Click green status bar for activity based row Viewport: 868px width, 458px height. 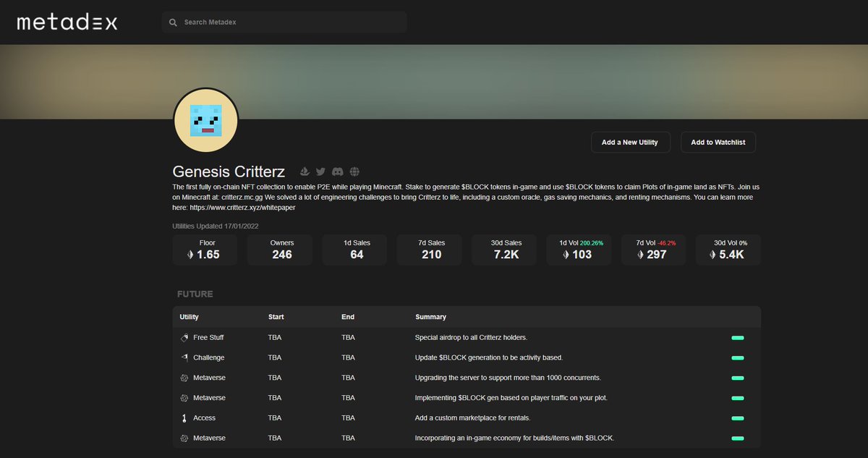pyautogui.click(x=738, y=358)
